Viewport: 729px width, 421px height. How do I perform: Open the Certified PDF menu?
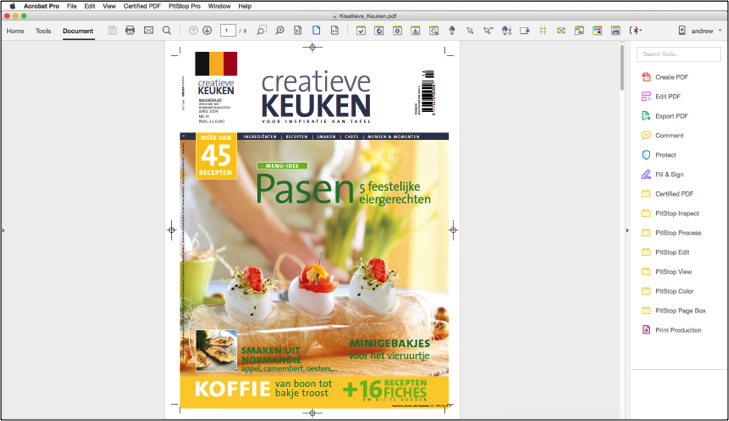pos(142,6)
